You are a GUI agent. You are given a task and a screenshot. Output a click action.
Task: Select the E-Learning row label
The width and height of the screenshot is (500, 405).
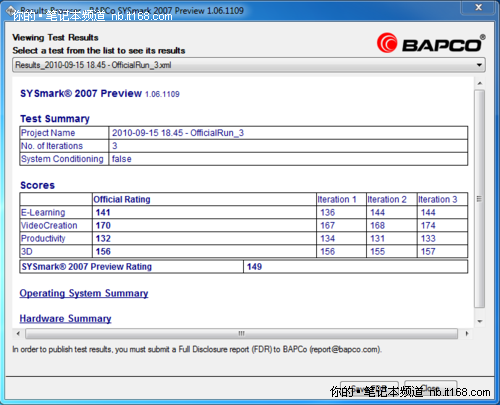point(43,212)
